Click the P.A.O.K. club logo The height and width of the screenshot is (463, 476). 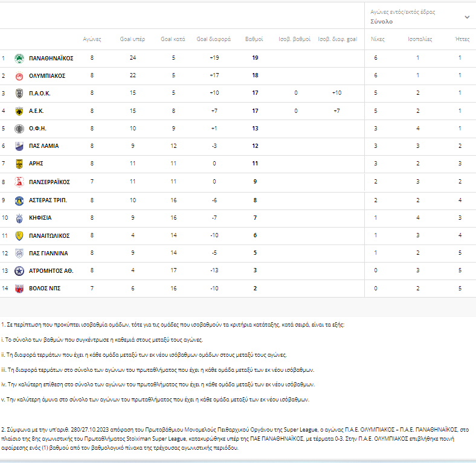click(19, 94)
